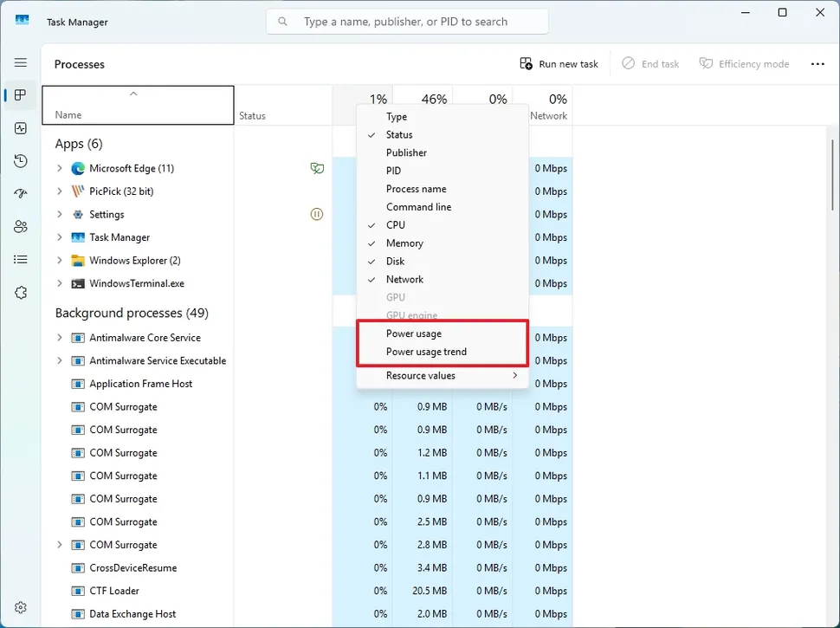Click the End task button
The image size is (840, 628).
coord(649,63)
